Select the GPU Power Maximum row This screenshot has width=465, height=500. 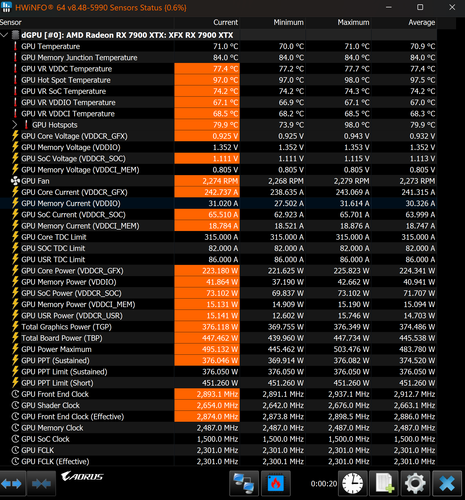coord(218,349)
